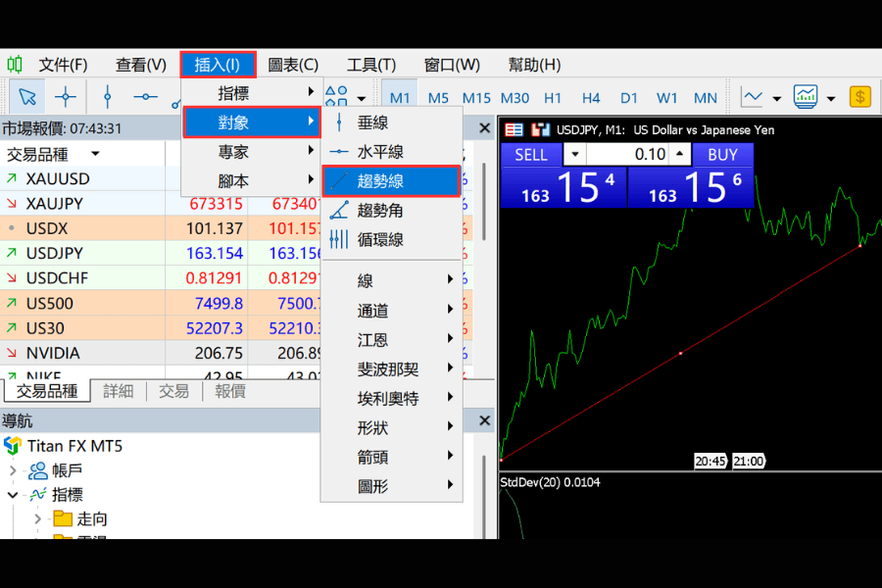Open the lot volume dropdown arrow
The image size is (882, 588).
574,154
